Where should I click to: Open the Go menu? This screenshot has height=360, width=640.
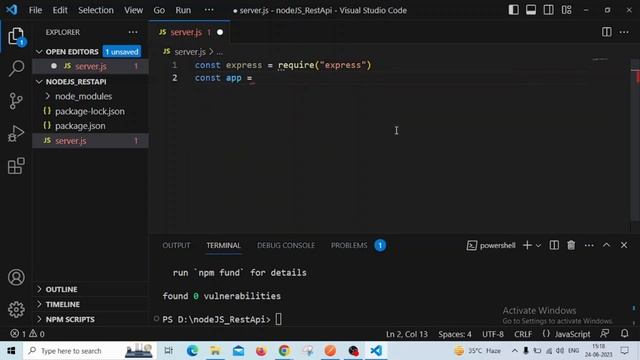tap(159, 10)
